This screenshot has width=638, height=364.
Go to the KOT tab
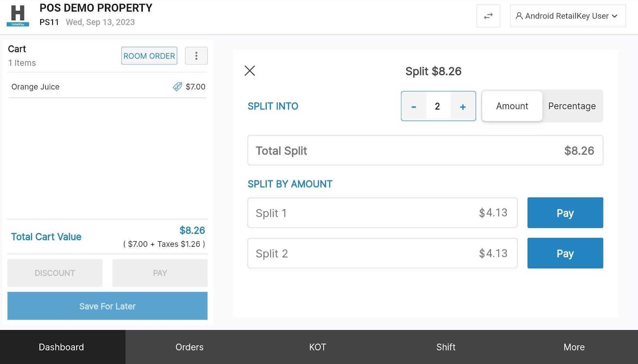(x=317, y=347)
